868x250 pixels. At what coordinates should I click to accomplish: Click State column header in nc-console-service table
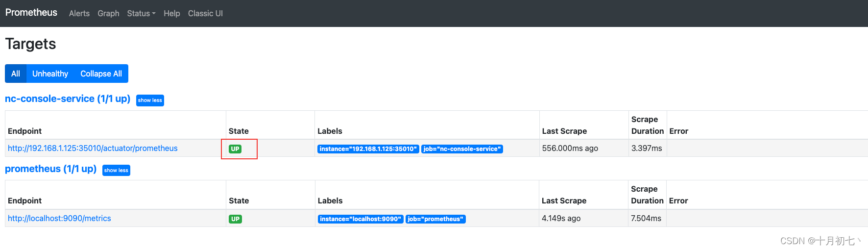tap(239, 131)
